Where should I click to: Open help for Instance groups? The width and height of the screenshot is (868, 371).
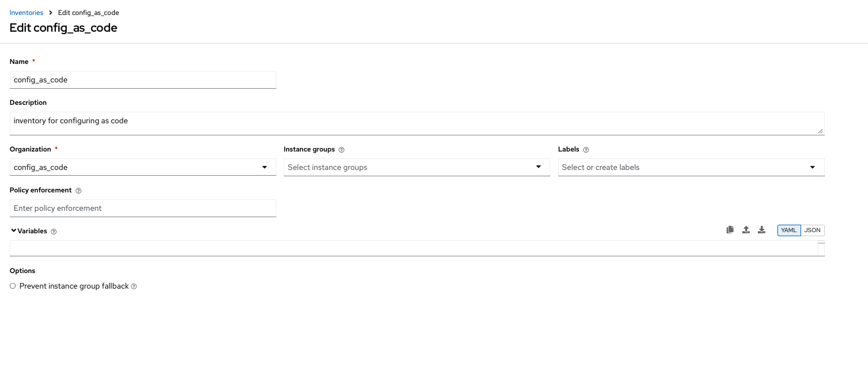click(x=341, y=150)
